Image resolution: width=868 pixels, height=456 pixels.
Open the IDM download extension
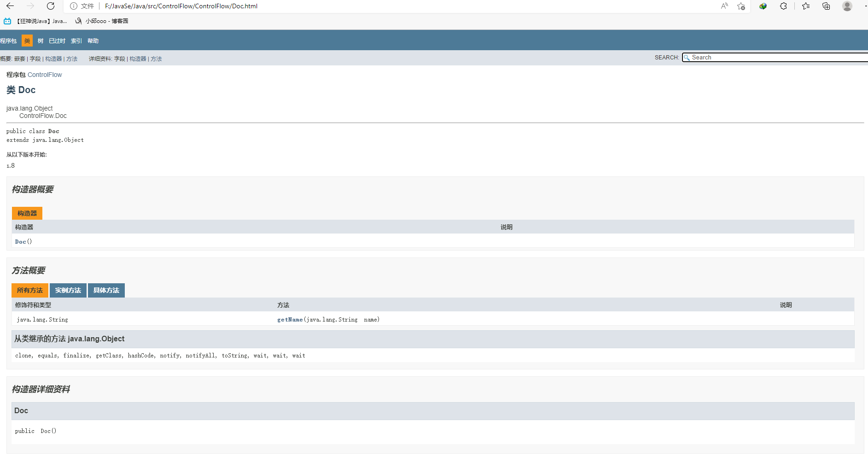(763, 6)
